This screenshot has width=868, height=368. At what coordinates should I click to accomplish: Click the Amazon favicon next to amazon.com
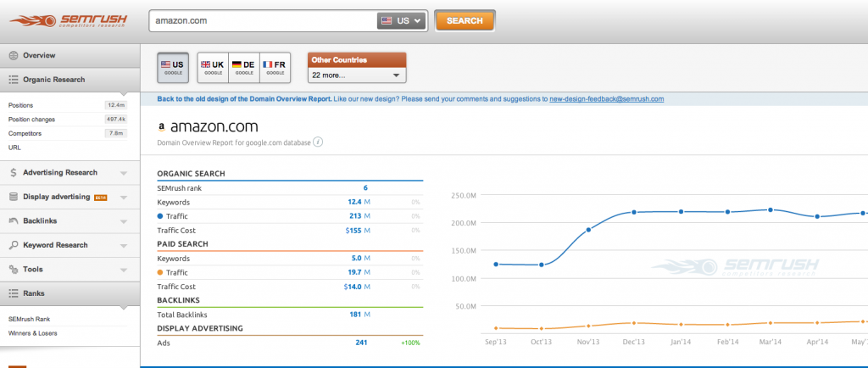click(162, 127)
